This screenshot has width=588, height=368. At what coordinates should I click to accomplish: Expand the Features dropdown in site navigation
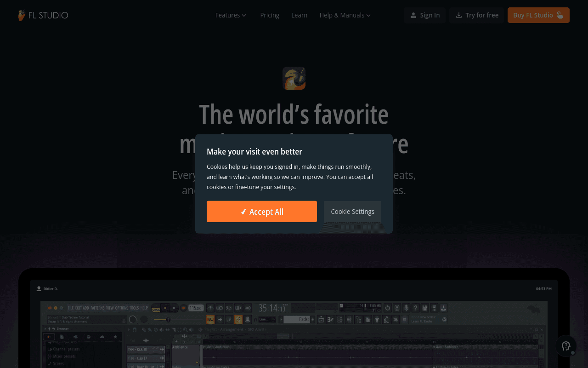point(231,15)
